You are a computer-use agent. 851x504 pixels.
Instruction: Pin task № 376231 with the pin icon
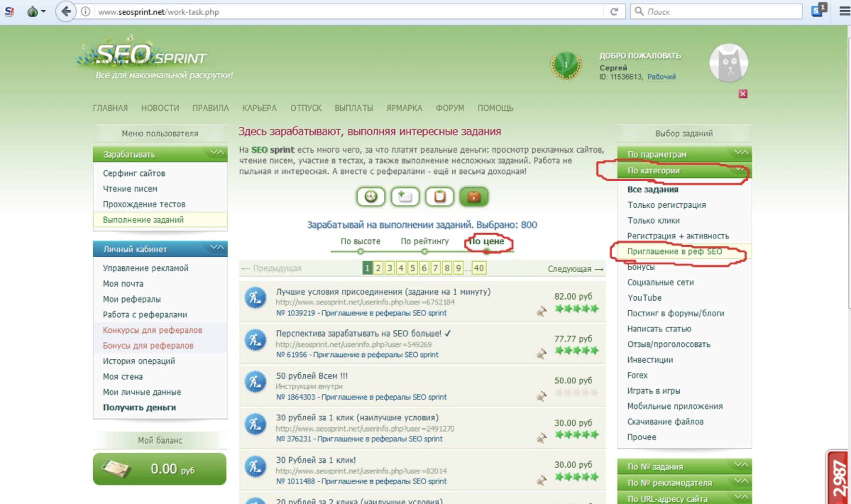(x=541, y=438)
